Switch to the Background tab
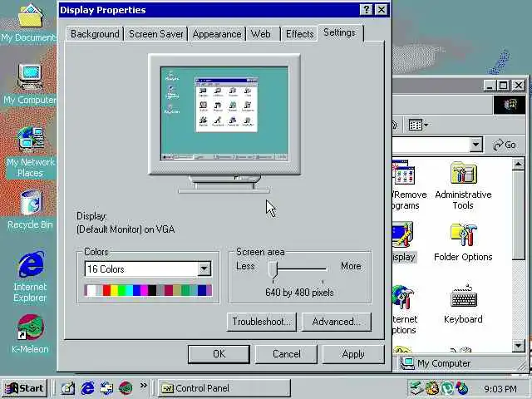This screenshot has width=532, height=399. click(95, 34)
